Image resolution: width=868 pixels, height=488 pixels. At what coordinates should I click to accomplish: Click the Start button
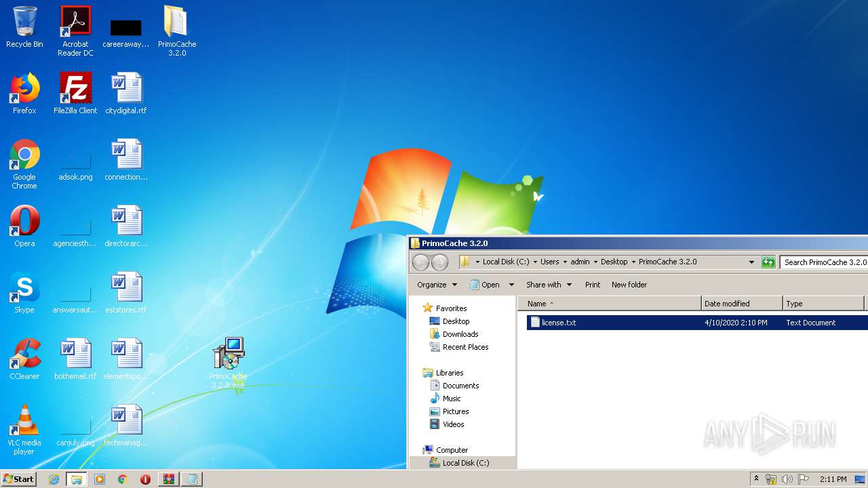point(18,479)
